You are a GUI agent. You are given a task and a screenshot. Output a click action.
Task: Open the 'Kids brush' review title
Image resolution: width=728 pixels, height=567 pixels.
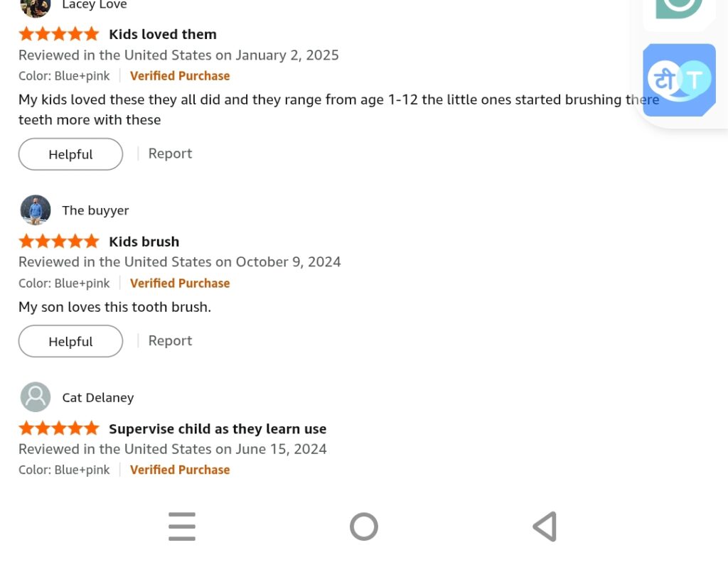point(144,242)
